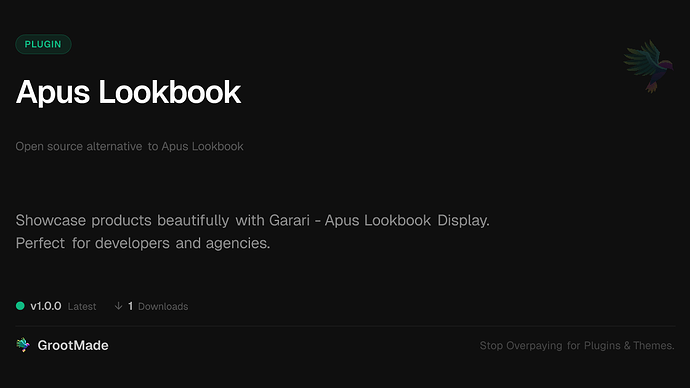Click the v1.0.0 version text
Image resolution: width=690 pixels, height=388 pixels.
point(46,306)
